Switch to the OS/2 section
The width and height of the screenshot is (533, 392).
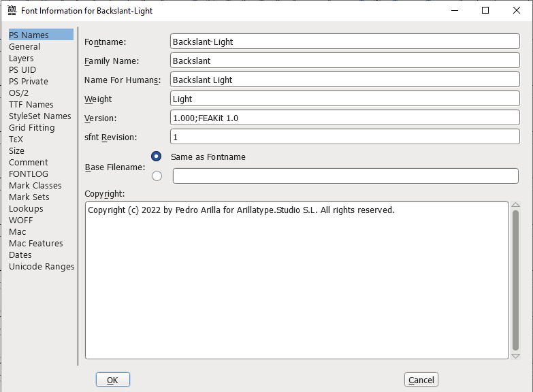pos(19,93)
